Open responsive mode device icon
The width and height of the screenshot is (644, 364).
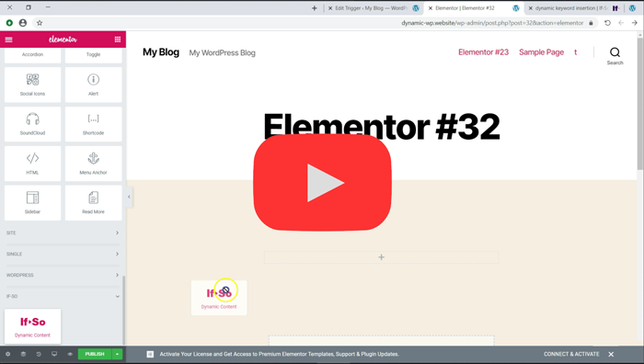coord(54,354)
